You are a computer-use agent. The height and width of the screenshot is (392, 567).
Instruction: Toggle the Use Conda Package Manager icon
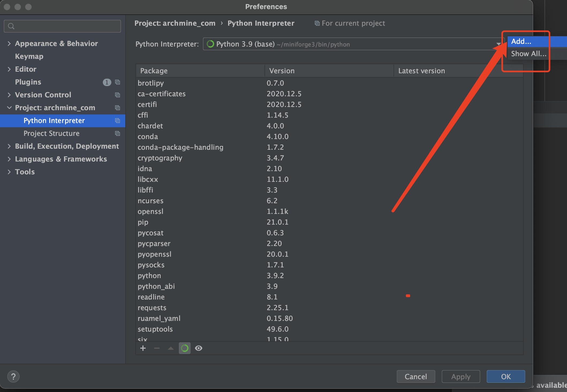coord(184,348)
